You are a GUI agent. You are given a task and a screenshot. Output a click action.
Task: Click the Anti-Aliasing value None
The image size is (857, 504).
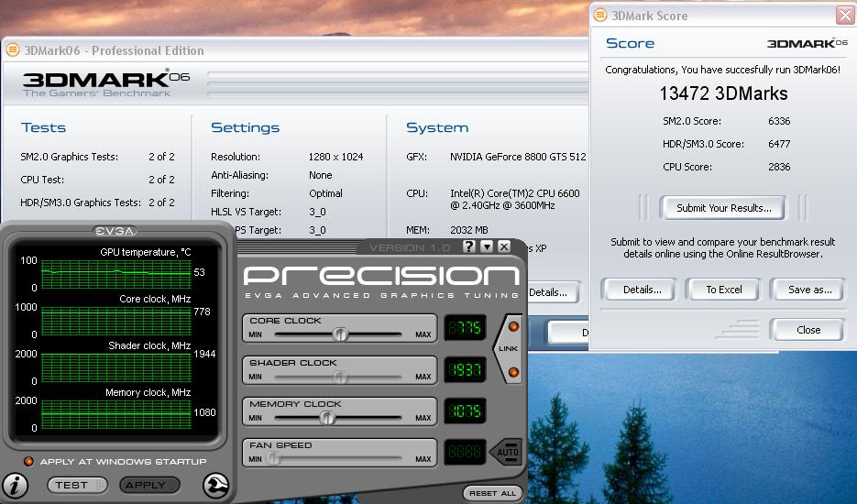(320, 175)
